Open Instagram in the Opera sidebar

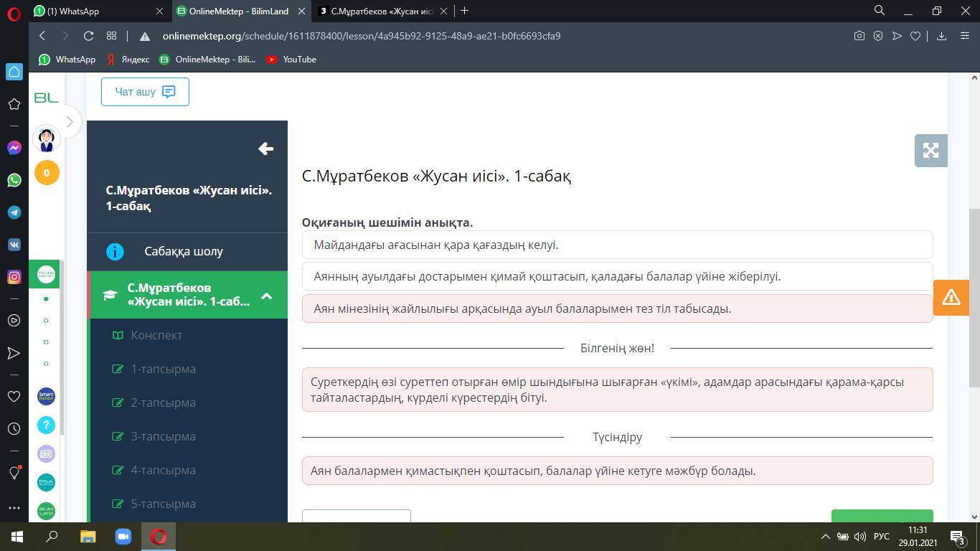tap(14, 277)
